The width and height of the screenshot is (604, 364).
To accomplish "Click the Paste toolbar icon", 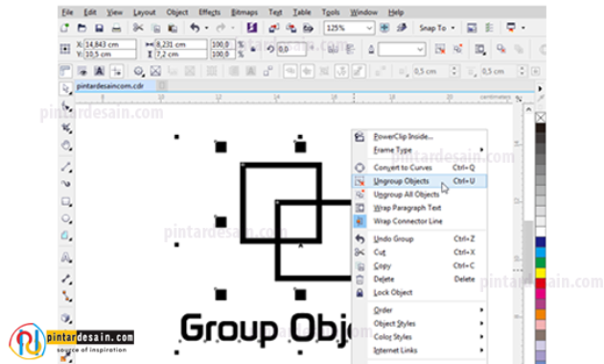I will tap(173, 28).
